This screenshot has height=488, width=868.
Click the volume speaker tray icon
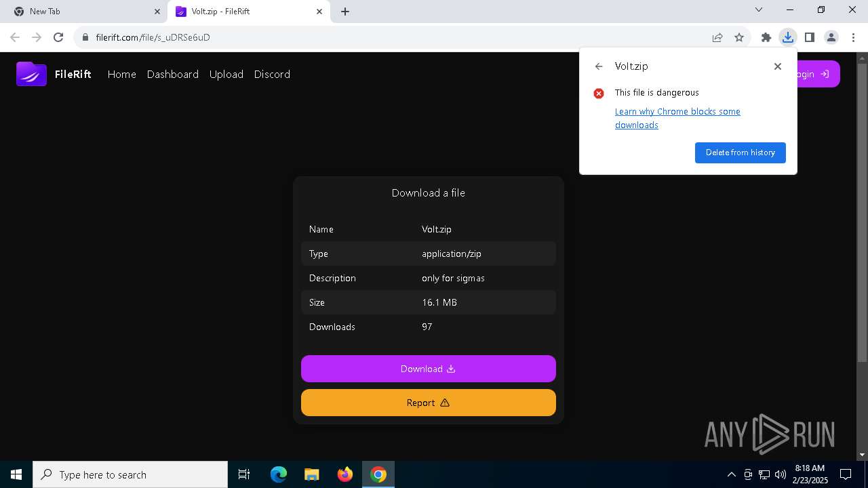point(780,474)
